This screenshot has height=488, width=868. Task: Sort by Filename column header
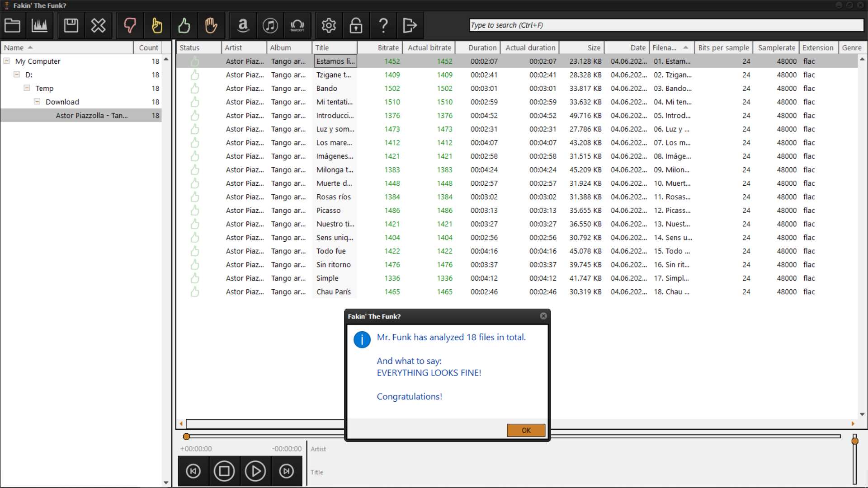(671, 47)
